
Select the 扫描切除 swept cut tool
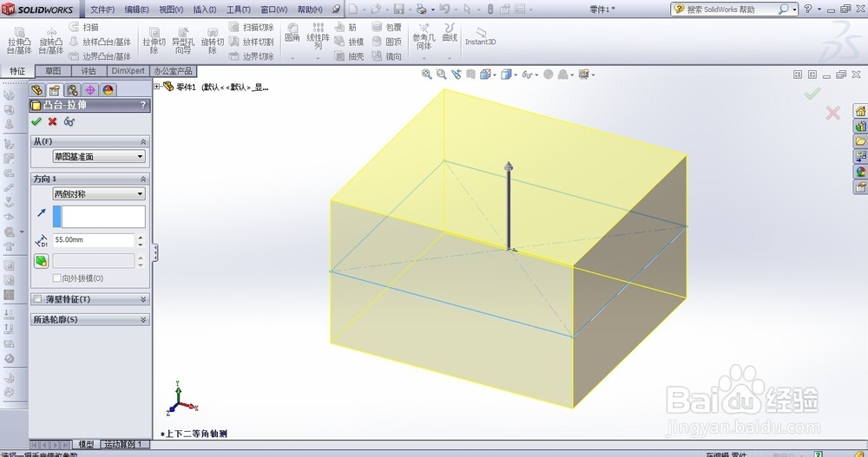pos(252,27)
